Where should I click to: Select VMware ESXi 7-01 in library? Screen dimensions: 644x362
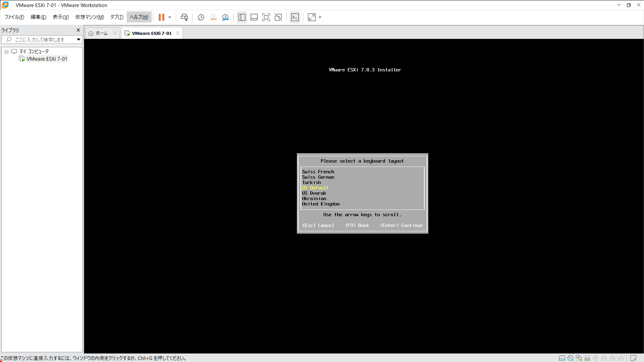(47, 59)
